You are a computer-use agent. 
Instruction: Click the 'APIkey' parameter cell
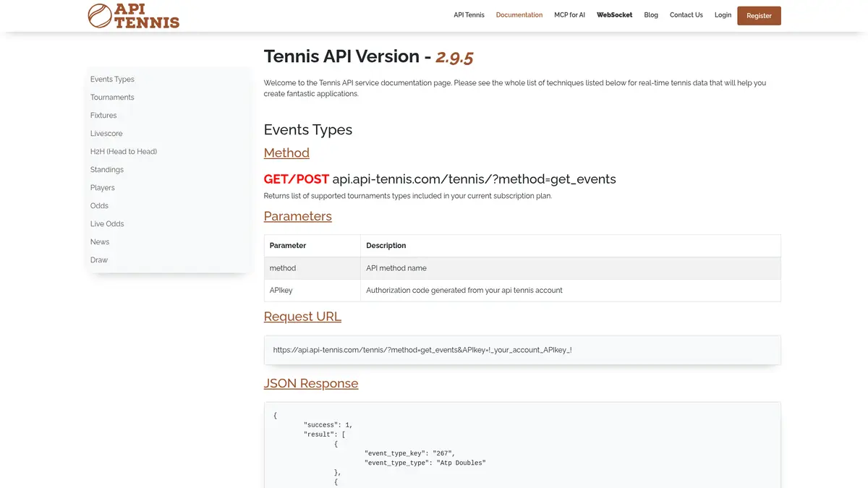312,290
